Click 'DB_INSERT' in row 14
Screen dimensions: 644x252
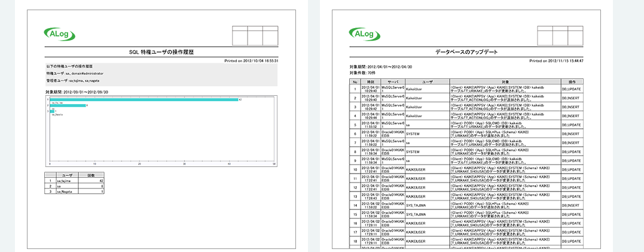click(x=571, y=205)
